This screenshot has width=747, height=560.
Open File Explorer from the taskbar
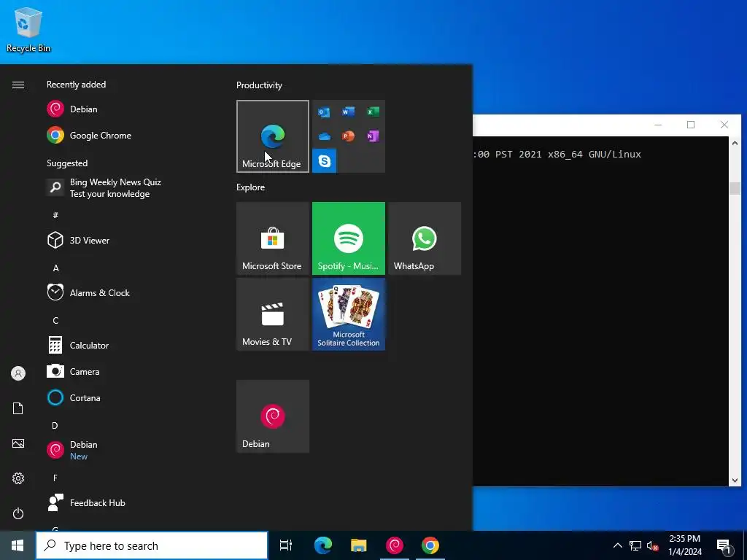(x=359, y=545)
